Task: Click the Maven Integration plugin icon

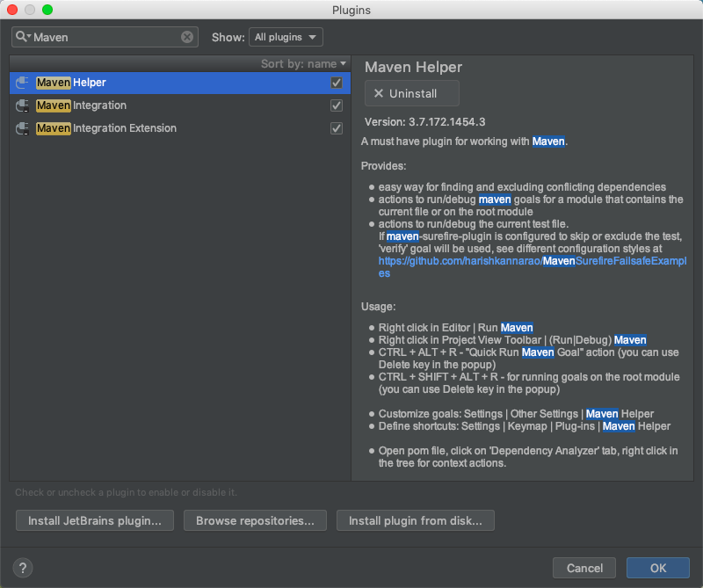Action: pos(23,105)
